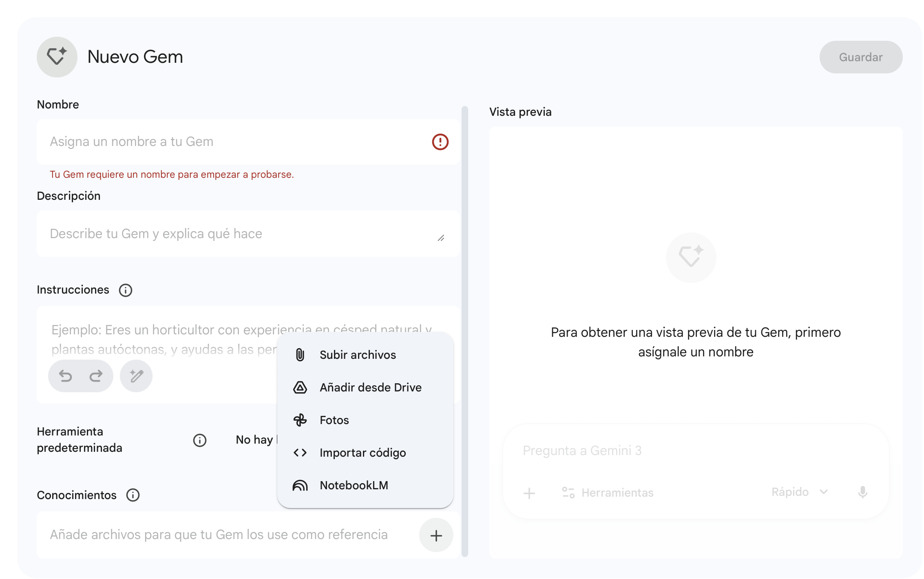Click the Gem avatar icon beside Nuevo Gem
This screenshot has height=579, width=924.
click(x=57, y=57)
